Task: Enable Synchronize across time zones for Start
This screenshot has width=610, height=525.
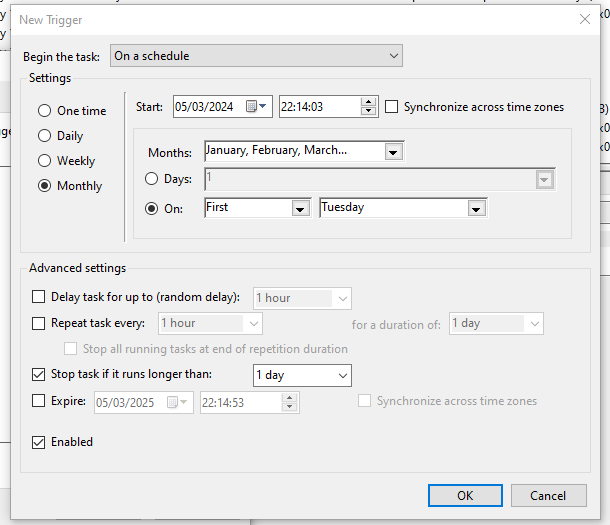Action: [392, 107]
